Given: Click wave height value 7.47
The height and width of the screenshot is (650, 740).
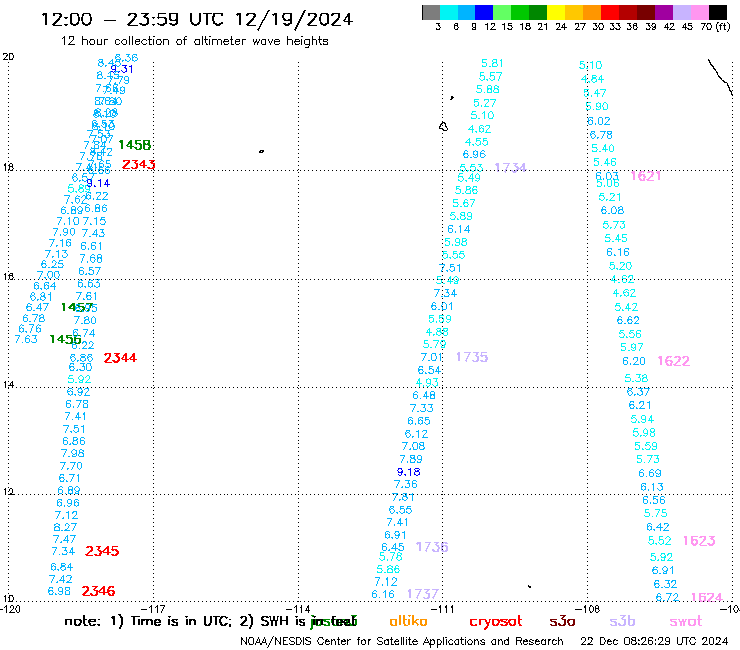Looking at the screenshot, I should 65,540.
